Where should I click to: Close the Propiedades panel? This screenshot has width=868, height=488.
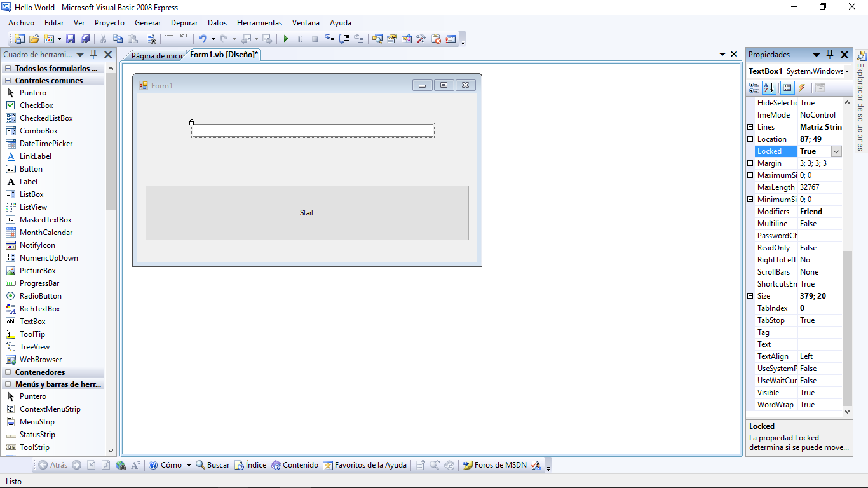pyautogui.click(x=844, y=55)
